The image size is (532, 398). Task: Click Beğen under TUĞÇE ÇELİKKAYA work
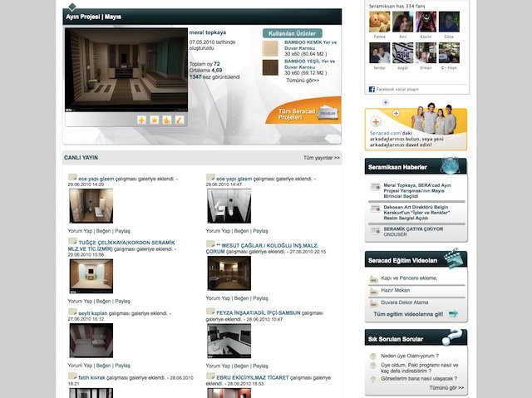[x=103, y=301]
